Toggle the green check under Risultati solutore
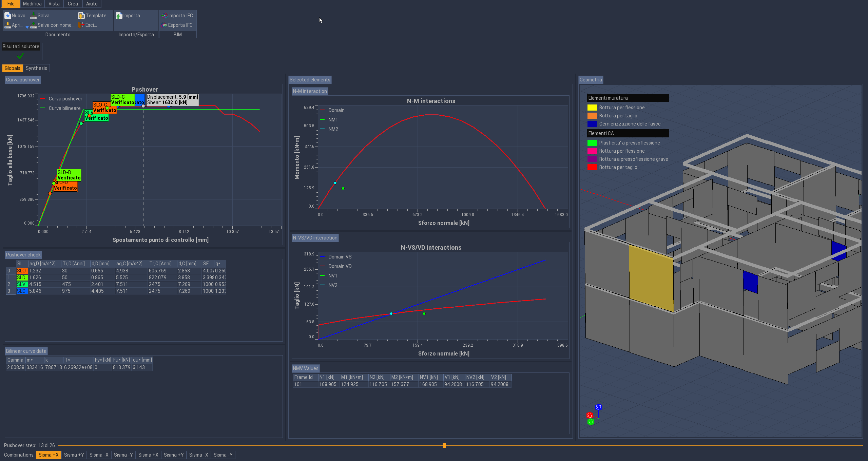Screen dimensions: 868x461 click(20, 56)
